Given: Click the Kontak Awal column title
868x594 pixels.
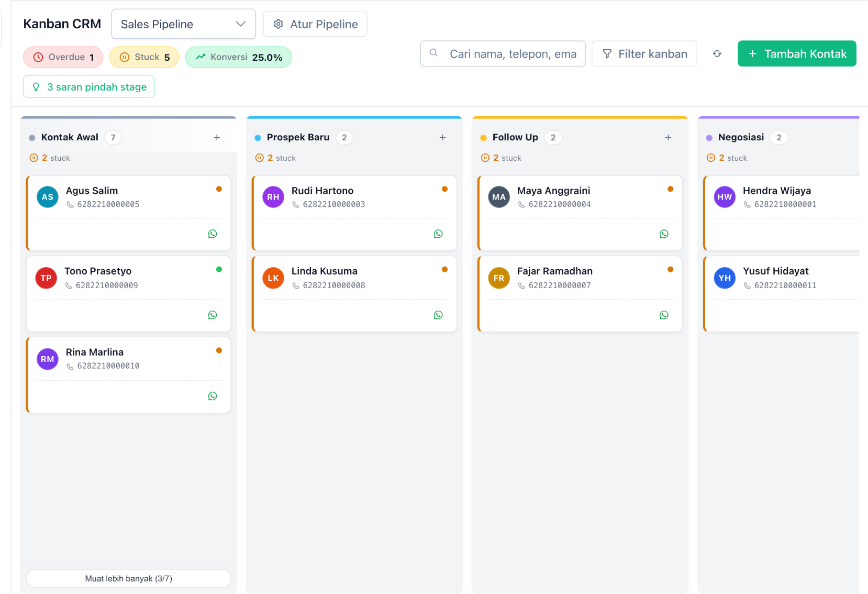Looking at the screenshot, I should click(x=70, y=137).
